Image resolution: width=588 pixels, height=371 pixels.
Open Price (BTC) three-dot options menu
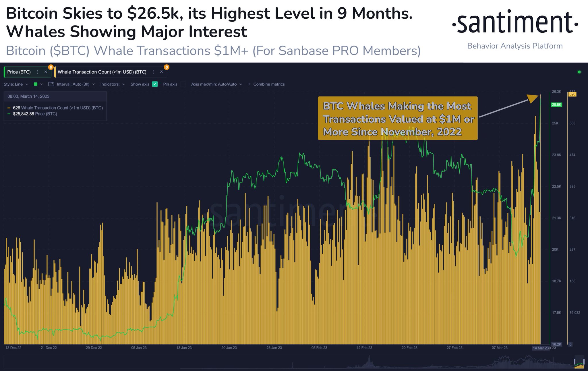click(x=37, y=72)
